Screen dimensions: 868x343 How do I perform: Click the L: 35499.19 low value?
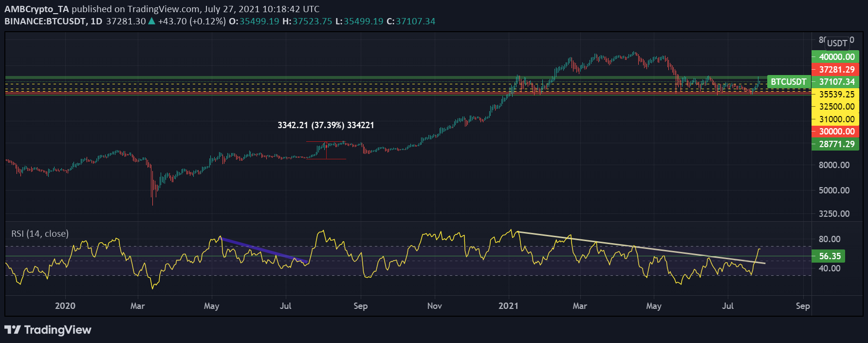[359, 21]
